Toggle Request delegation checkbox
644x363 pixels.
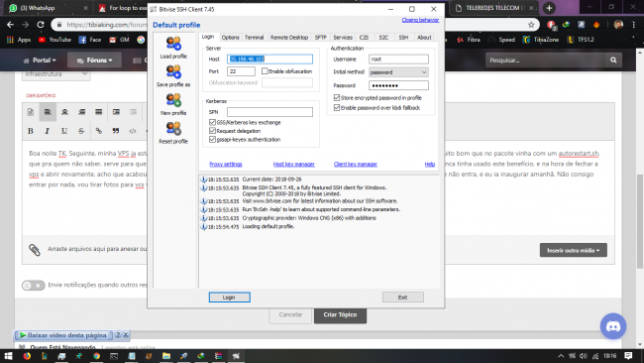(212, 131)
